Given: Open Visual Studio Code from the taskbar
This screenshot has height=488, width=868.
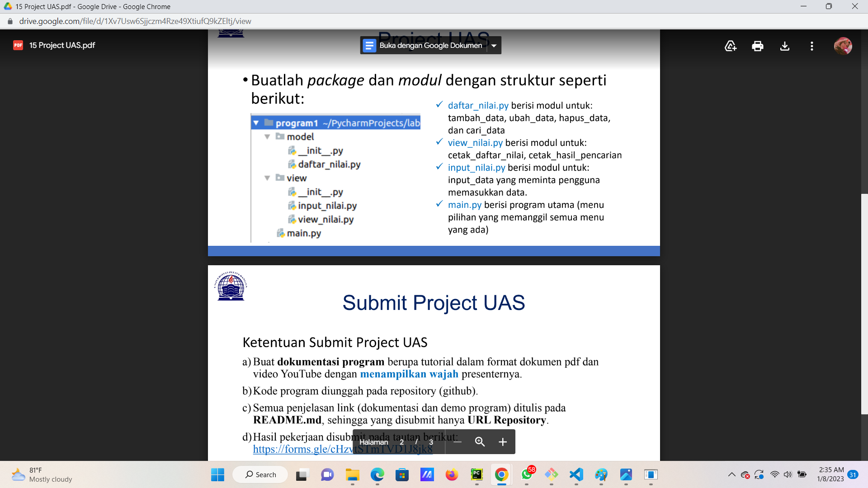Looking at the screenshot, I should (576, 475).
